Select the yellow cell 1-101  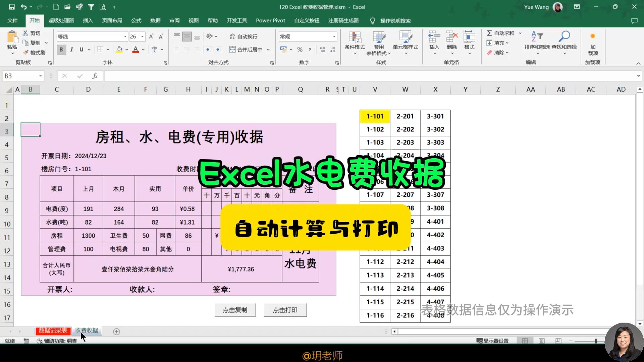(x=375, y=116)
